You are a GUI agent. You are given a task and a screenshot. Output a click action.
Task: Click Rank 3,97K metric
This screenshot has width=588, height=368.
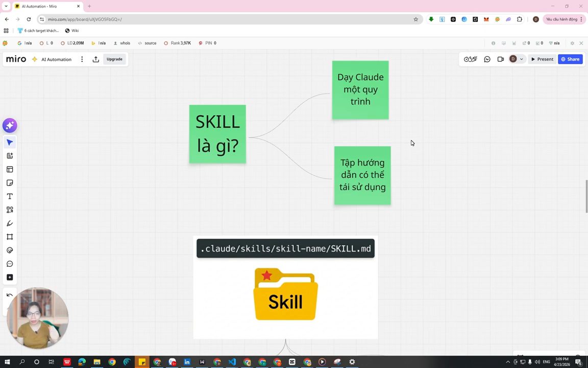point(178,43)
